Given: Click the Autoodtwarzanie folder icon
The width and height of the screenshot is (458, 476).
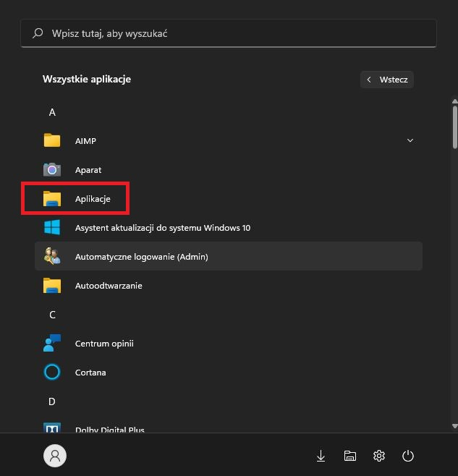Looking at the screenshot, I should click(52, 286).
